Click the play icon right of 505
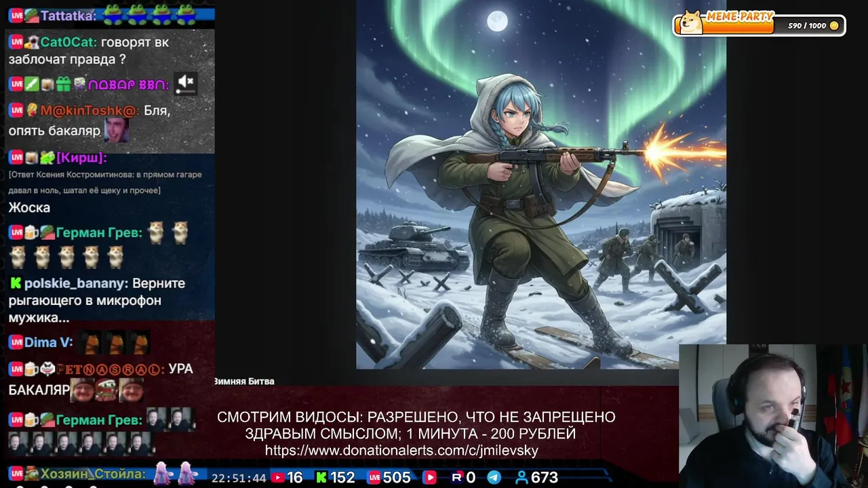 point(429,478)
